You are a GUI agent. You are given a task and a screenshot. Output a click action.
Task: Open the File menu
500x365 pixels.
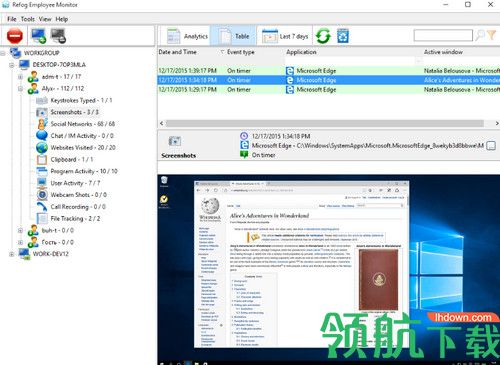coord(12,19)
